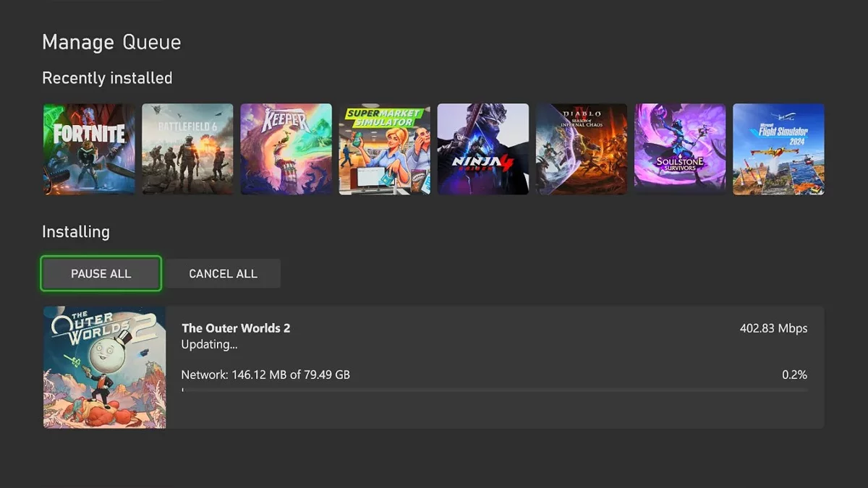Click the Outer Worlds 2 download progress bar
868x488 pixels.
click(x=494, y=390)
